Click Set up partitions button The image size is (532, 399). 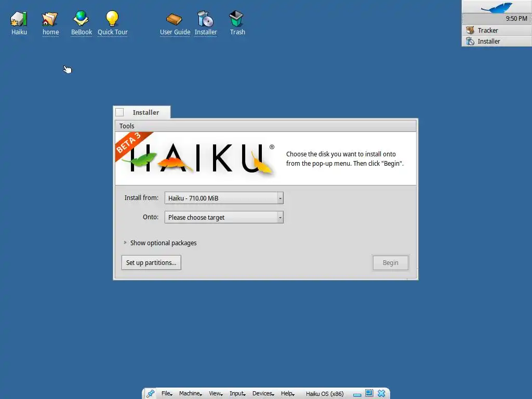point(151,262)
